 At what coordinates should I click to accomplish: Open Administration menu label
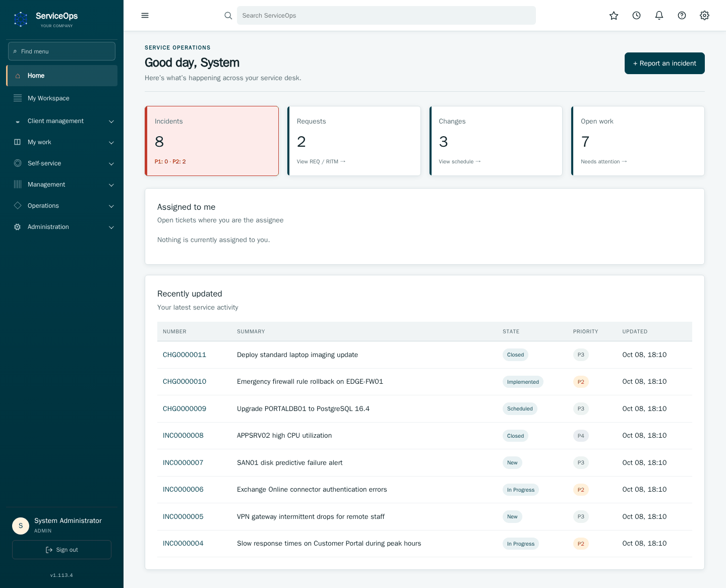pyautogui.click(x=48, y=227)
